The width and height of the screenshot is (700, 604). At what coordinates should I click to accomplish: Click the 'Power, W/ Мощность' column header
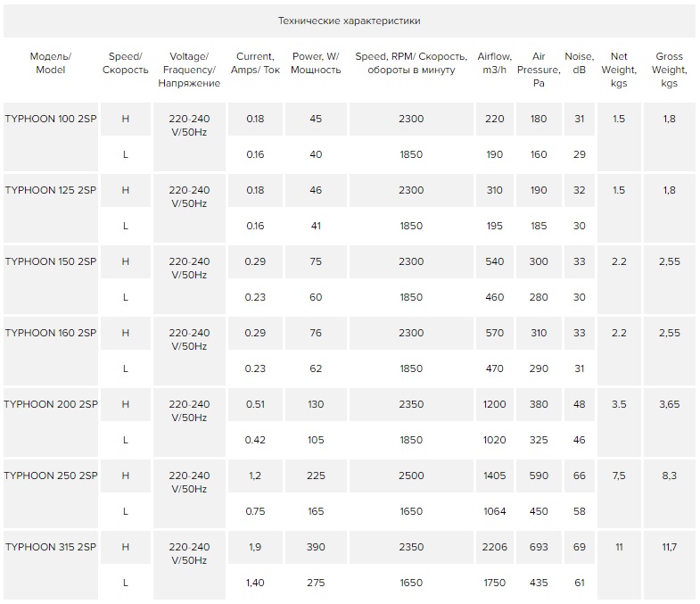(x=316, y=62)
